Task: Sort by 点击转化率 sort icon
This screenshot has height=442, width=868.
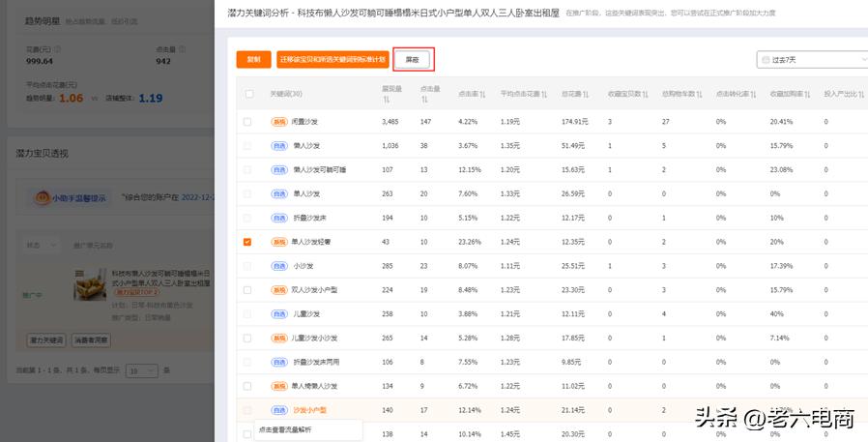Action: pos(755,94)
